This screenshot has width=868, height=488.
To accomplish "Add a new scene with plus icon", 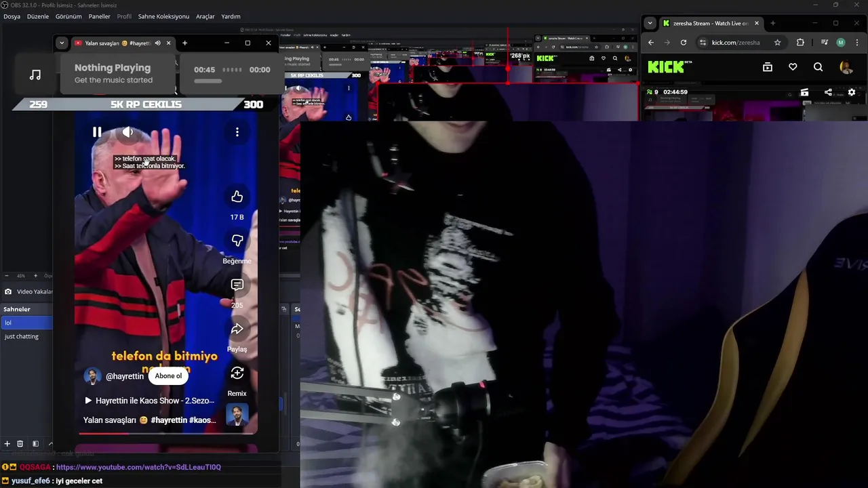I will [x=7, y=444].
